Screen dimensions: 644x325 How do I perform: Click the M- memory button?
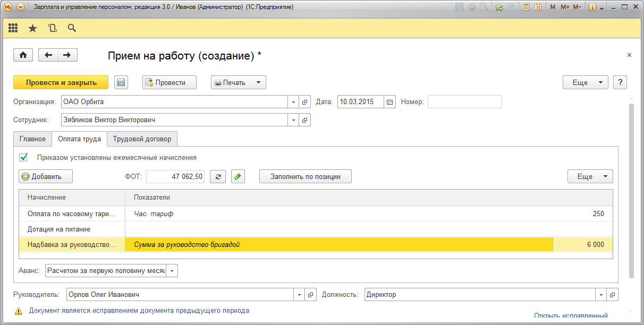pos(578,7)
